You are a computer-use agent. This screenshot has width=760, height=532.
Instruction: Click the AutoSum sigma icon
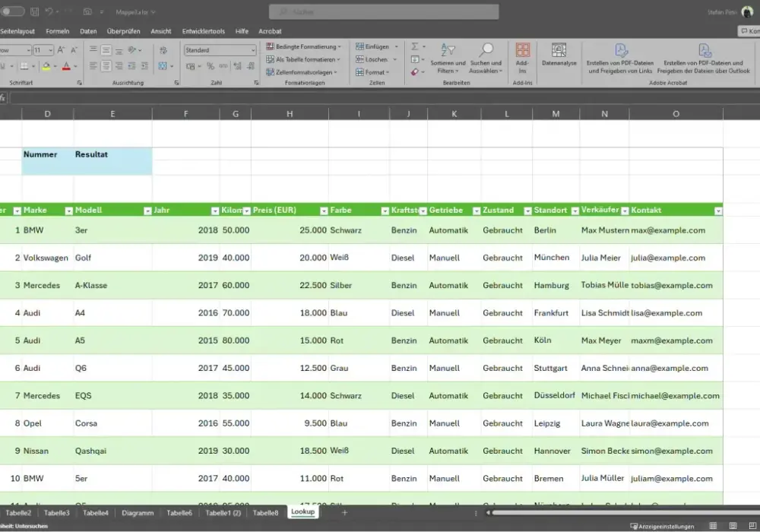(415, 46)
